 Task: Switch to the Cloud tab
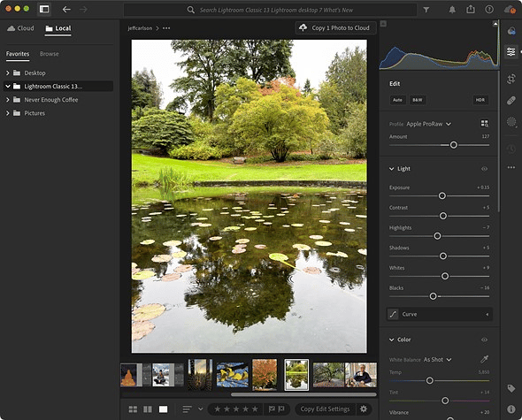click(20, 28)
